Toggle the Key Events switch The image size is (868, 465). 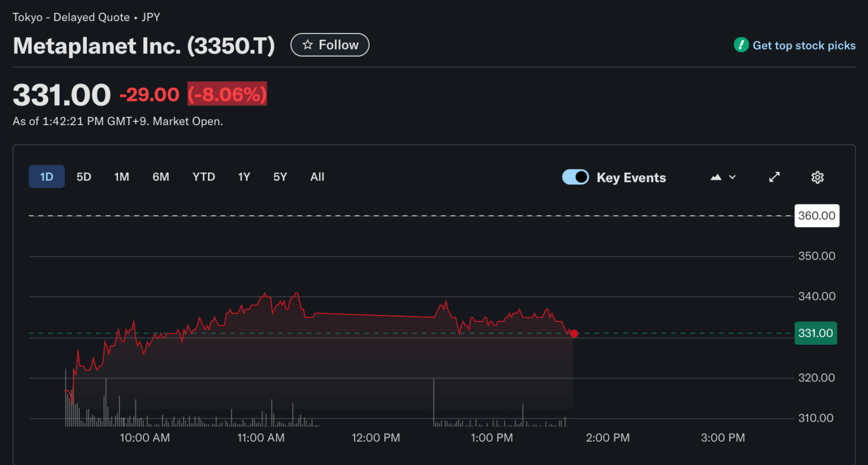pos(575,177)
